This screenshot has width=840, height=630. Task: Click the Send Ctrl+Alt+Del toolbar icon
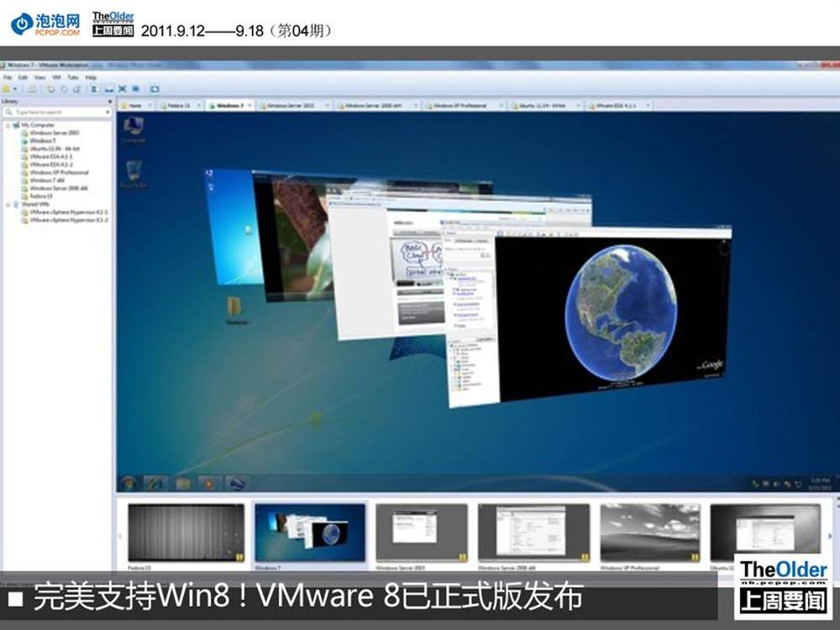32,89
